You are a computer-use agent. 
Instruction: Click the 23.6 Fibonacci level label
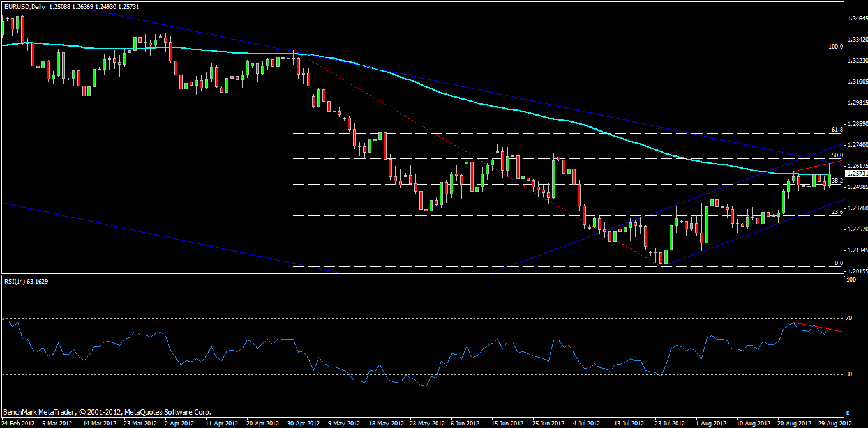tap(837, 211)
